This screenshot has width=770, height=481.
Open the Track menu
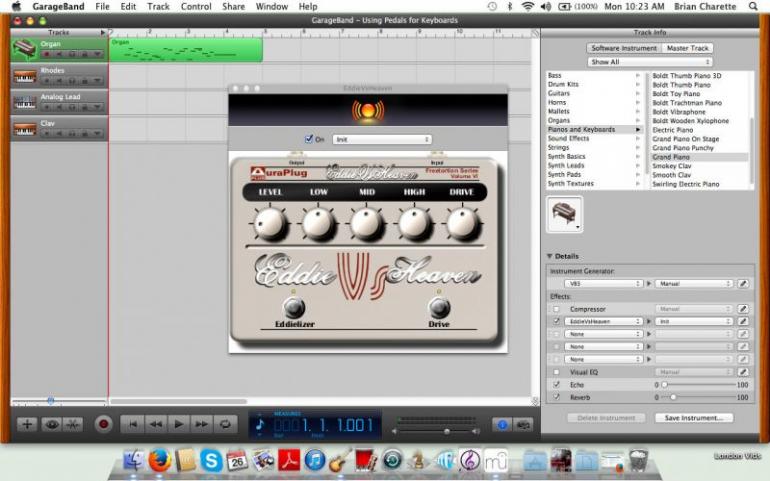point(158,6)
